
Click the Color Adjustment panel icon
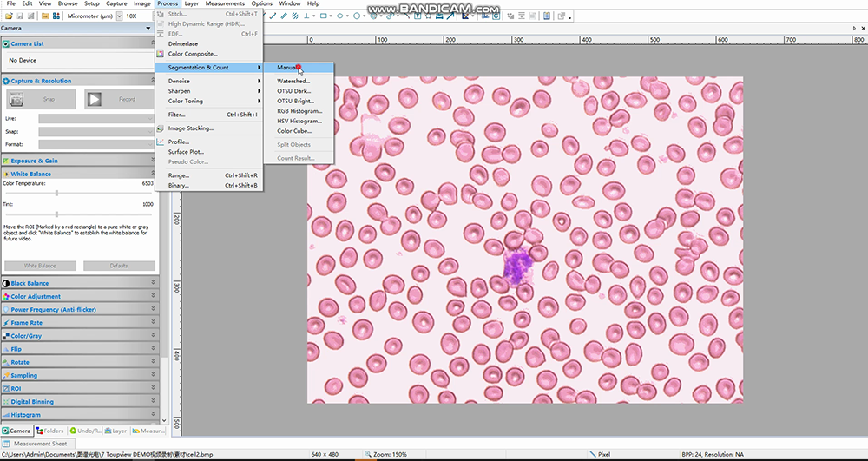pyautogui.click(x=6, y=296)
